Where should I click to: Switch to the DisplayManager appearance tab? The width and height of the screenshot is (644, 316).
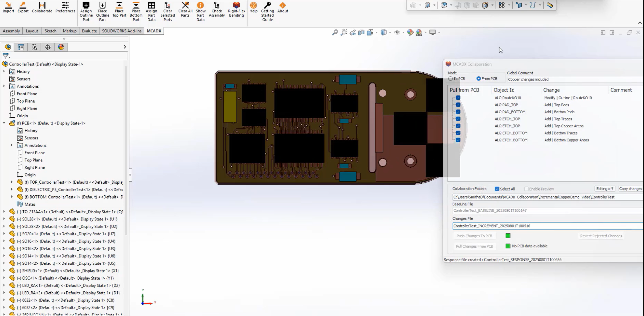coord(61,47)
